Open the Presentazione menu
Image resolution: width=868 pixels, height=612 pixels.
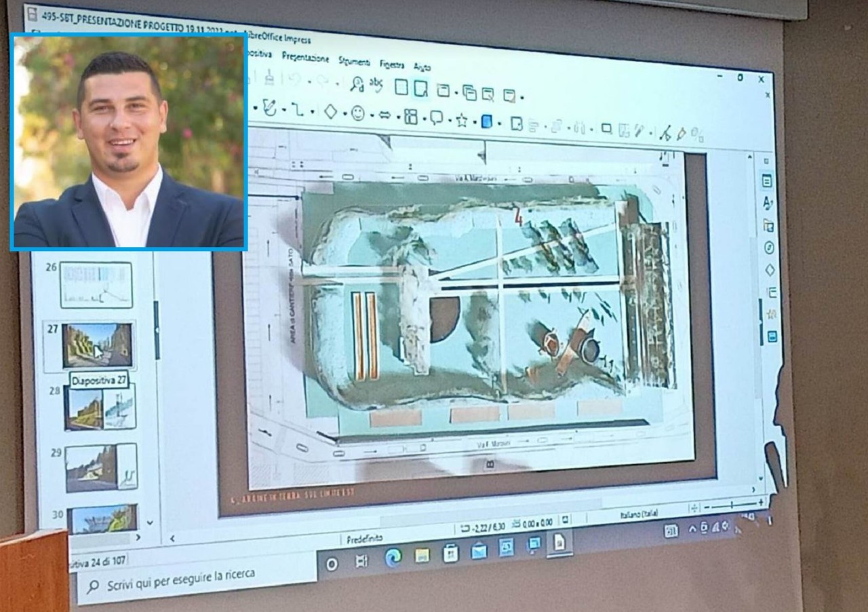305,58
